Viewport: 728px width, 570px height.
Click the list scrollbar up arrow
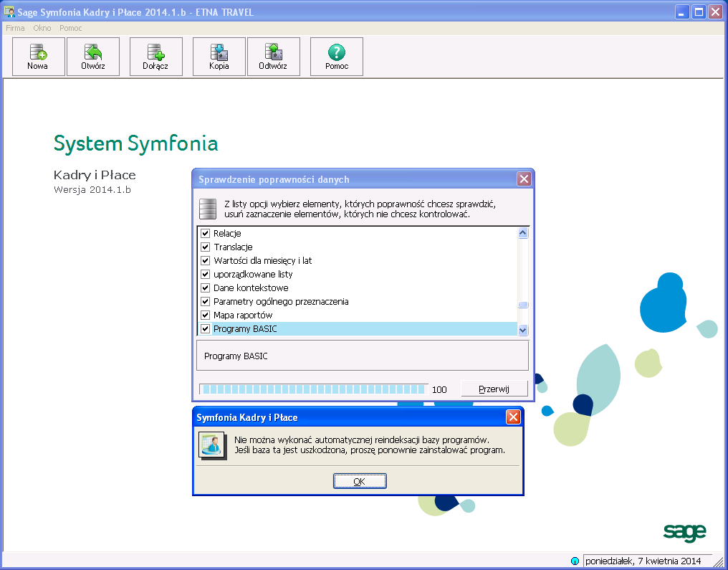click(523, 233)
